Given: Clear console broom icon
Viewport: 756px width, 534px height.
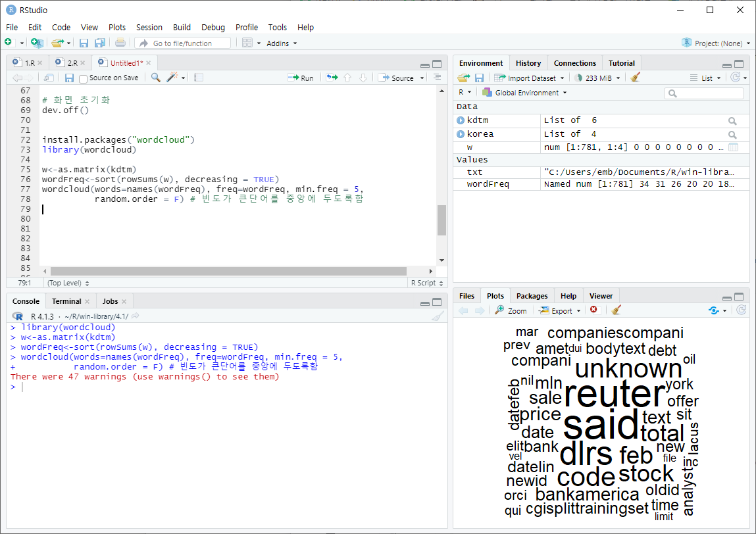Looking at the screenshot, I should point(438,316).
